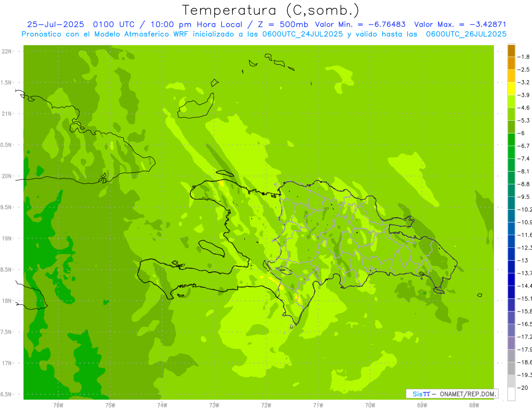This screenshot has width=532, height=411.
Task: Click the '21N' latitude axis label
Action: point(7,114)
